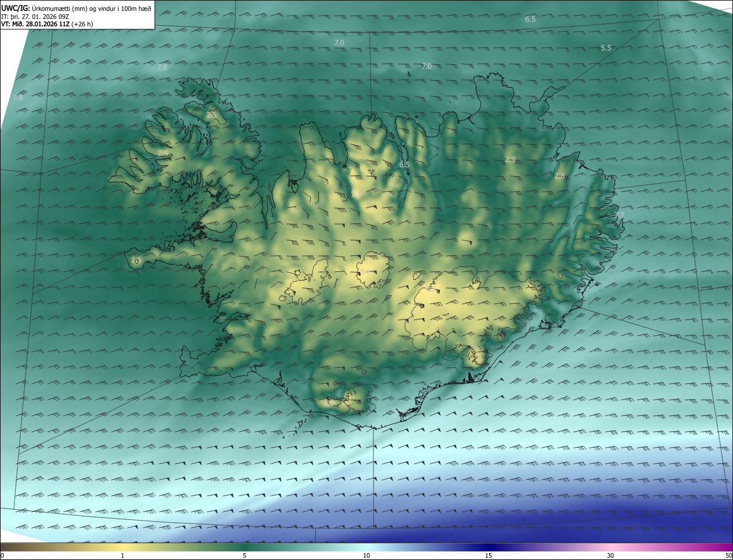Click the 50 tick label on the colorbar
The width and height of the screenshot is (733, 560).
pos(728,555)
